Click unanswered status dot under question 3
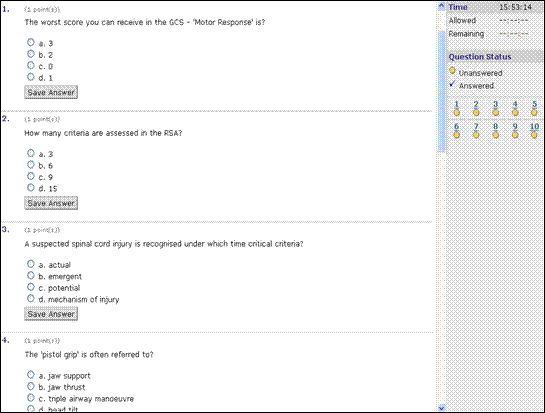The width and height of the screenshot is (545, 413). pos(496,112)
